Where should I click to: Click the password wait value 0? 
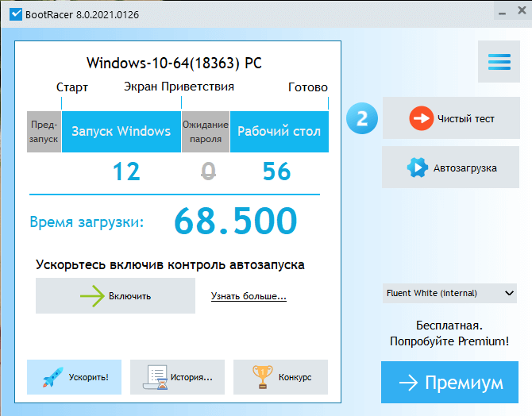pyautogui.click(x=208, y=171)
